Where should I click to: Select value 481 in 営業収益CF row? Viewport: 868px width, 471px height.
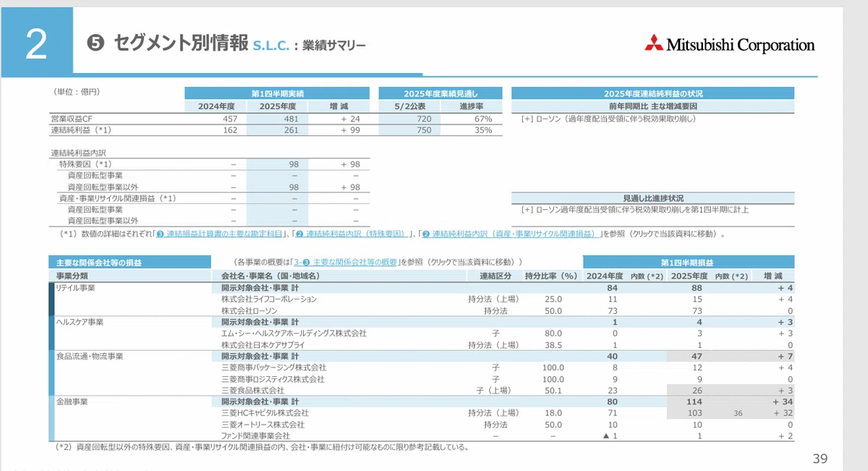point(291,119)
